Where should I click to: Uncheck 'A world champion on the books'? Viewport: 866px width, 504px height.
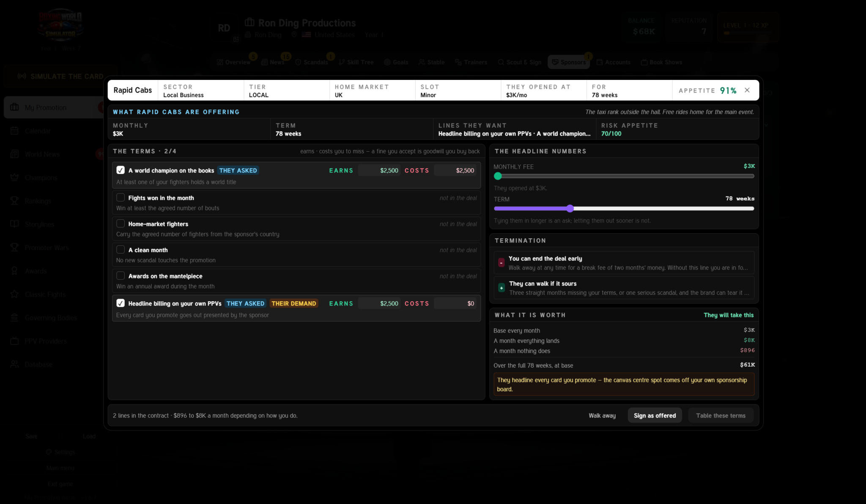pos(121,170)
